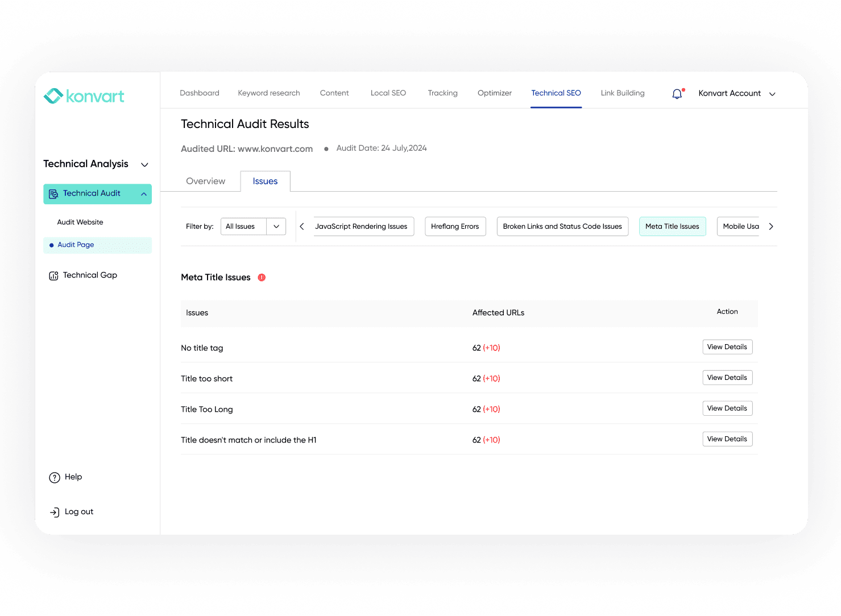Image resolution: width=841 pixels, height=616 pixels.
Task: Select the Technical Gap gauge icon
Action: click(53, 275)
